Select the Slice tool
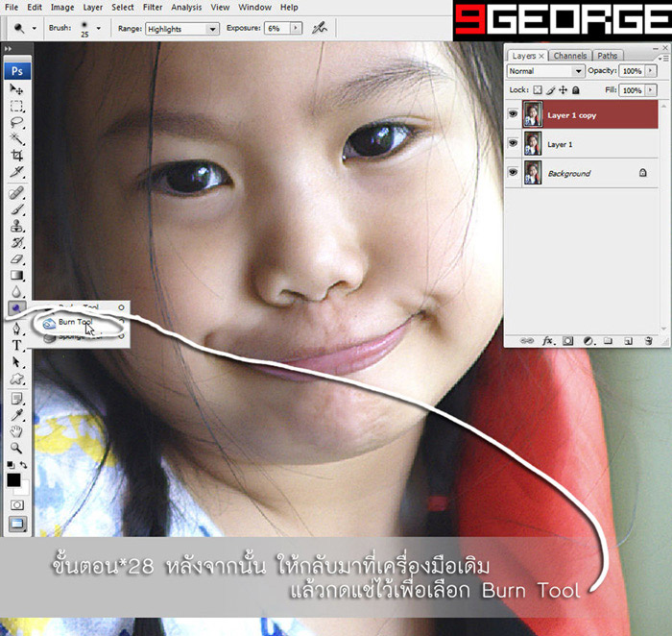 pos(16,172)
